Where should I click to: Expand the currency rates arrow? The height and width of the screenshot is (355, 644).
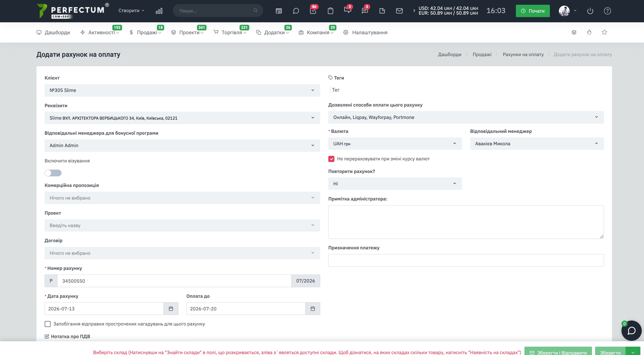[414, 11]
